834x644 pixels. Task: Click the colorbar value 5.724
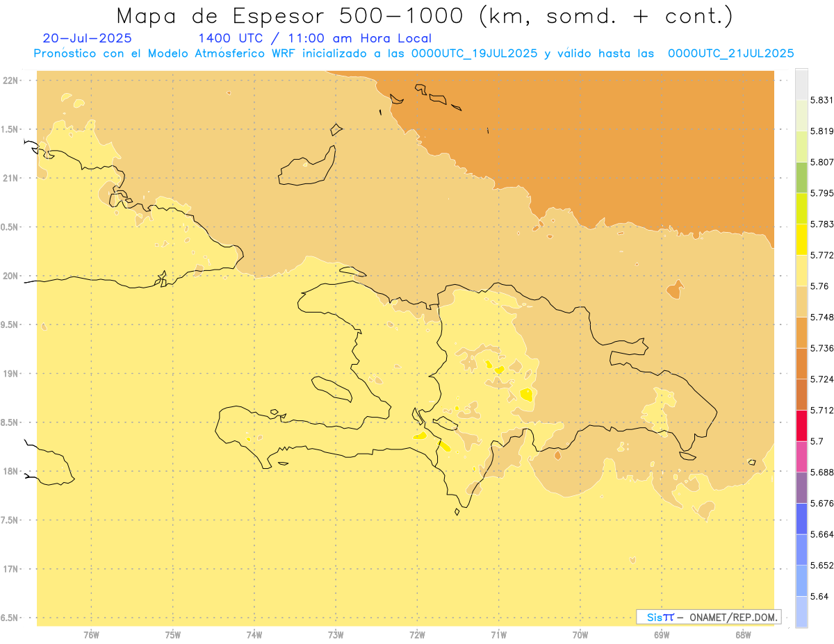[x=821, y=379]
